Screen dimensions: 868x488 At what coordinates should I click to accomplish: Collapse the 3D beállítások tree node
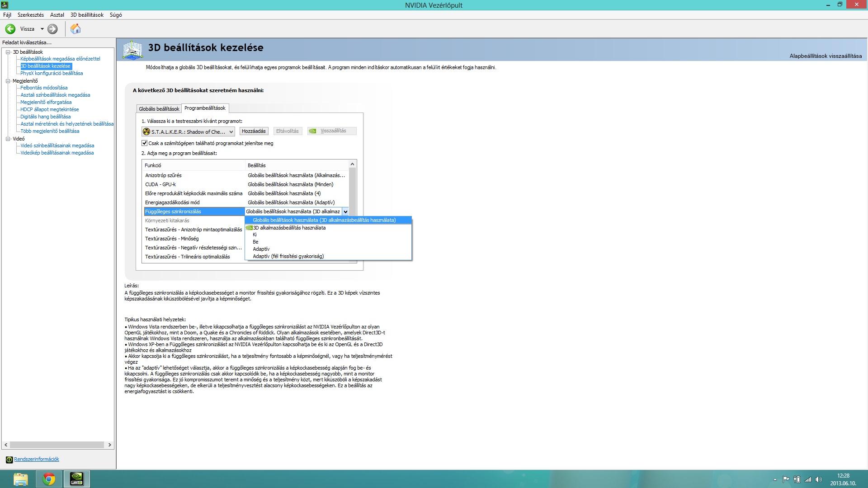tap(8, 52)
